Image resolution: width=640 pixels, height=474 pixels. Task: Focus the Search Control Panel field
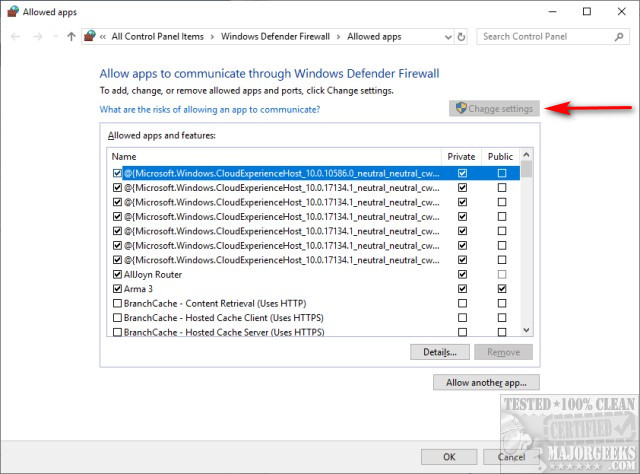coord(553,37)
